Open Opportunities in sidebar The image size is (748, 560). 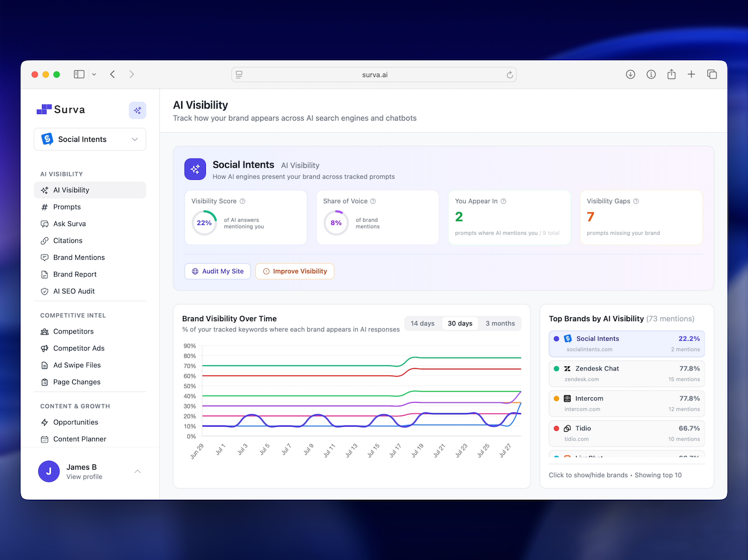pyautogui.click(x=90, y=422)
